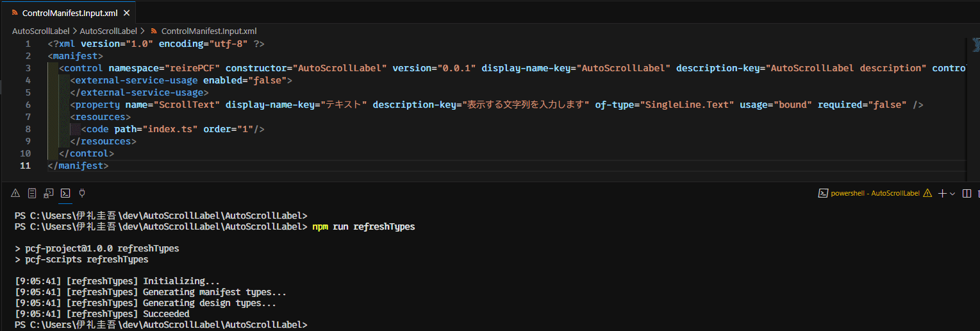The height and width of the screenshot is (331, 980).
Task: Click the new terminal plus icon
Action: click(x=942, y=193)
